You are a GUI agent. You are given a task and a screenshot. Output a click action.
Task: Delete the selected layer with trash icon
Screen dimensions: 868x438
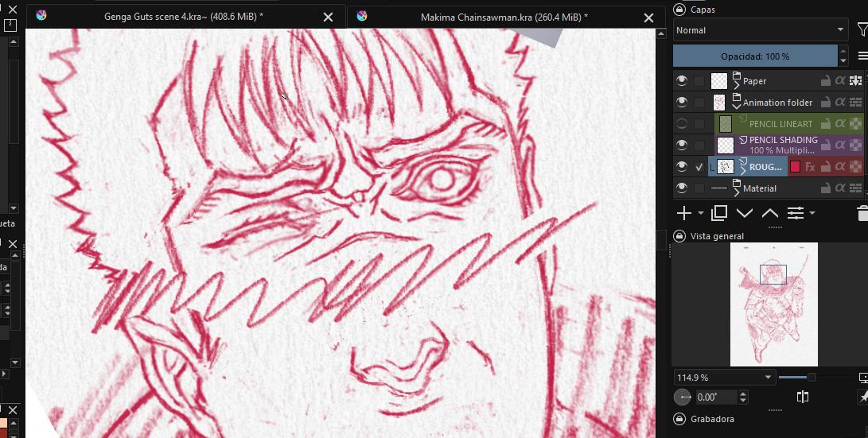[x=862, y=213]
